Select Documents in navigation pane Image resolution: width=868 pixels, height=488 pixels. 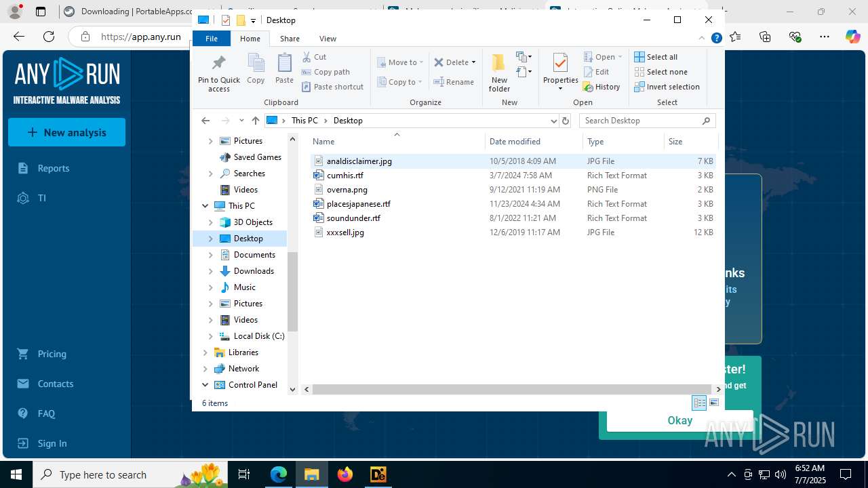pyautogui.click(x=254, y=255)
